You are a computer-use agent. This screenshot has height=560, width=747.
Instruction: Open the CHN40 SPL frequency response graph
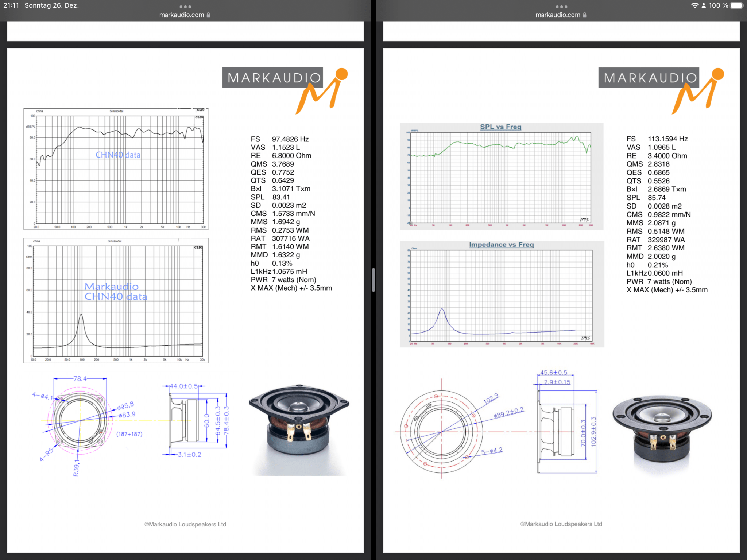point(116,169)
